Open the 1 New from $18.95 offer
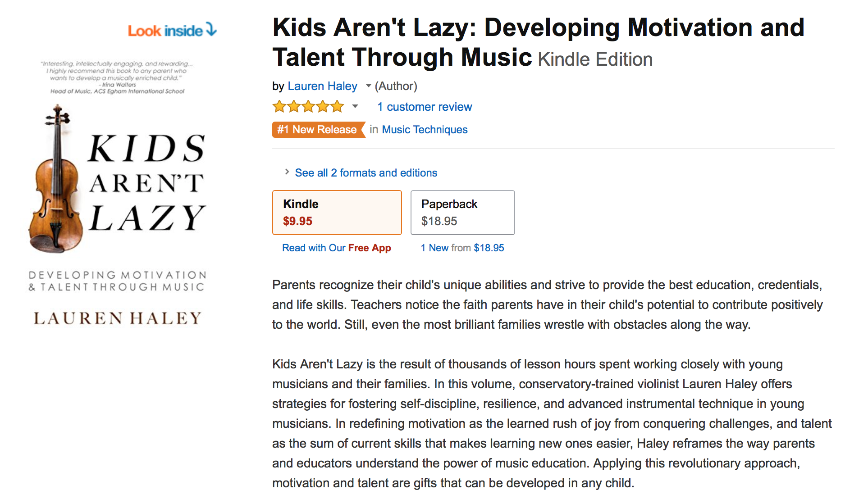Screen dimensions: 868x490 click(x=462, y=248)
